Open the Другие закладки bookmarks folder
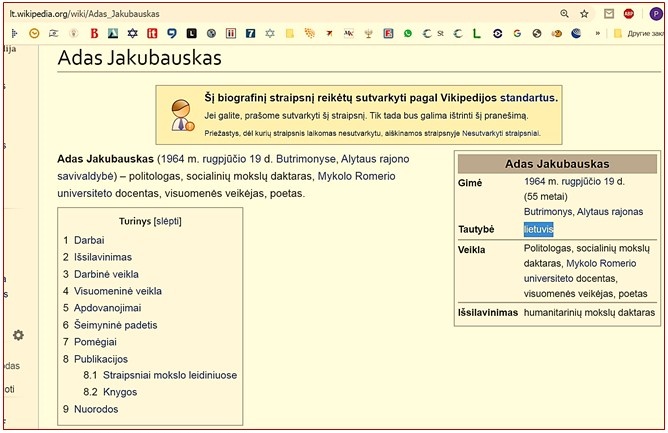Image resolution: width=668 pixels, height=433 pixels. coord(638,33)
